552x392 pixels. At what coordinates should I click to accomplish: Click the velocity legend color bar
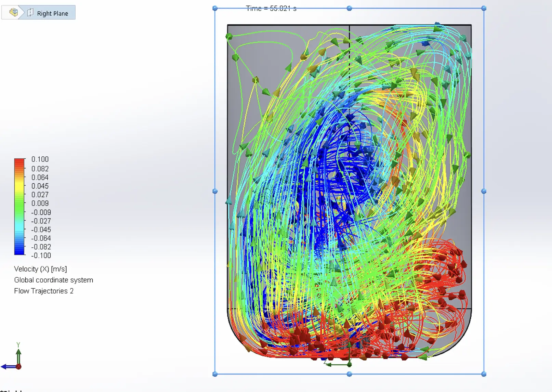[x=19, y=207]
